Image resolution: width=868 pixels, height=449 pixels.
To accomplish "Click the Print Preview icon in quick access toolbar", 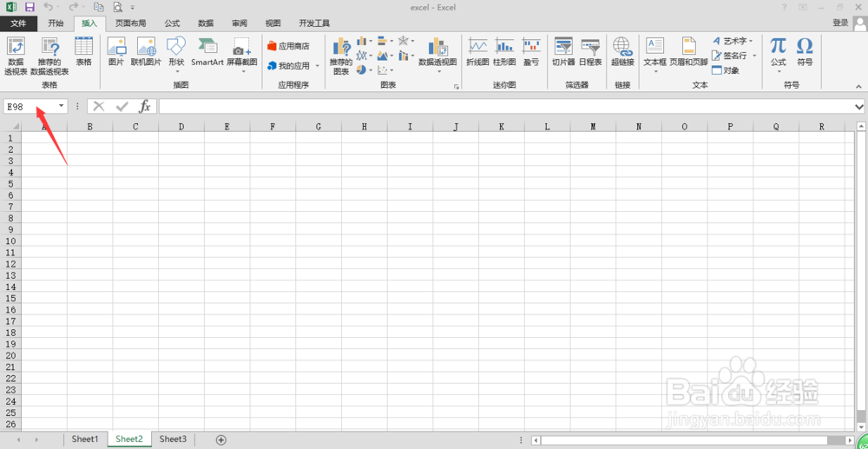I will pyautogui.click(x=117, y=7).
